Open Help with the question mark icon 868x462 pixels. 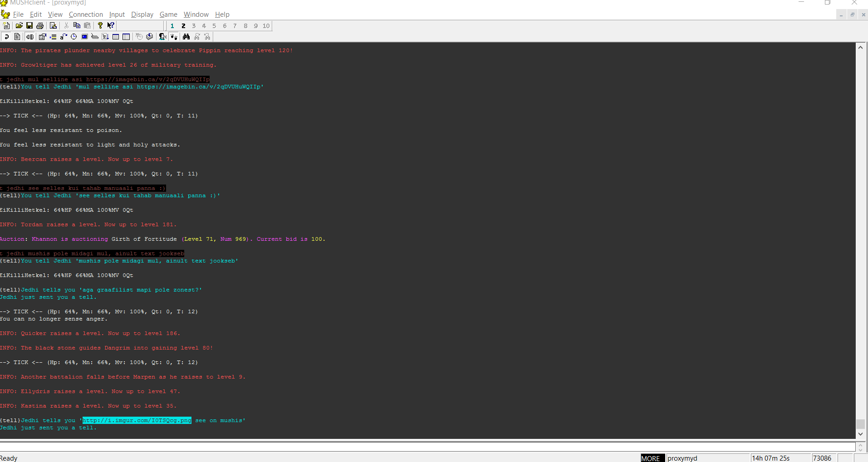pyautogui.click(x=100, y=26)
